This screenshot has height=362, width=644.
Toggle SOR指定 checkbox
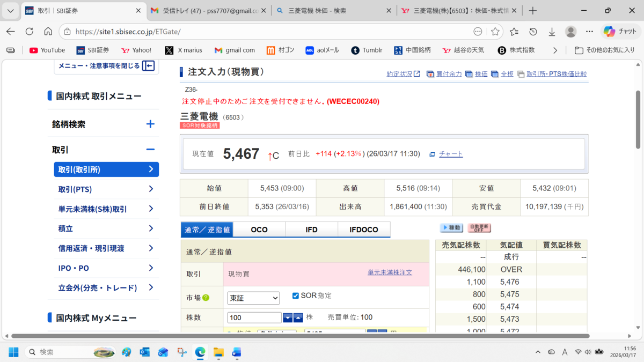tap(295, 295)
